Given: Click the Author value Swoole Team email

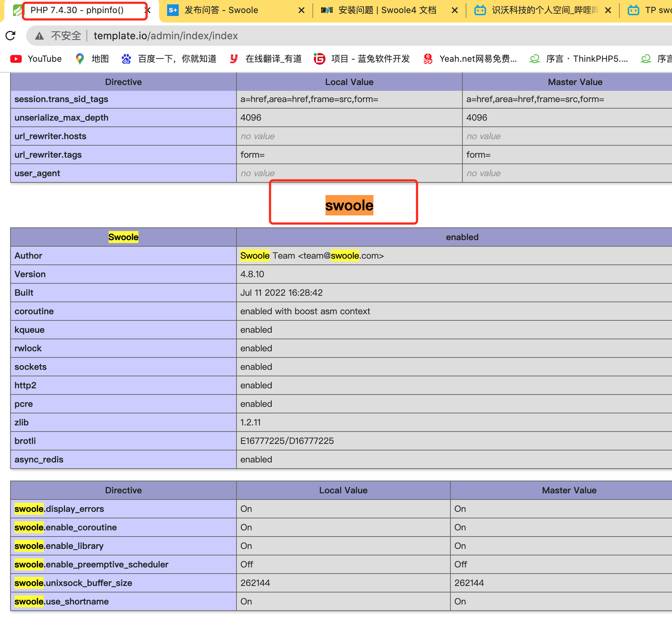Looking at the screenshot, I should (312, 256).
